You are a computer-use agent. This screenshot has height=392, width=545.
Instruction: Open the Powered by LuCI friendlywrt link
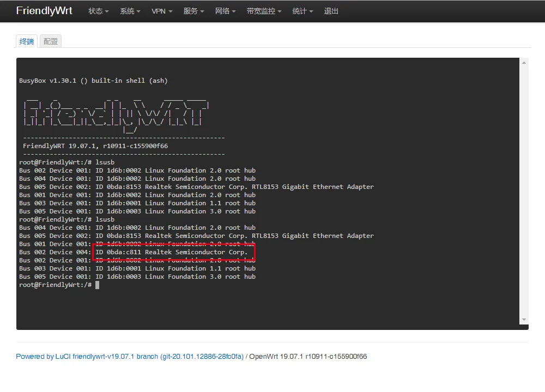click(x=130, y=356)
